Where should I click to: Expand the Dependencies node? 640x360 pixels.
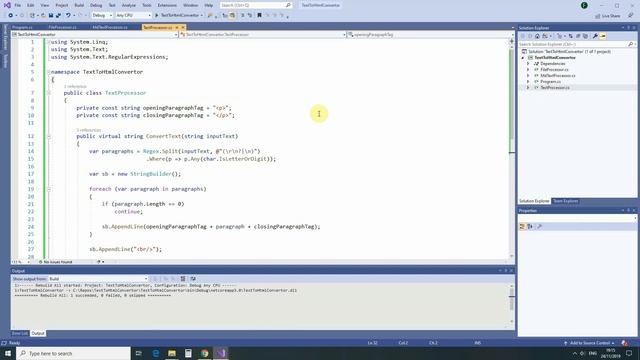[x=528, y=64]
